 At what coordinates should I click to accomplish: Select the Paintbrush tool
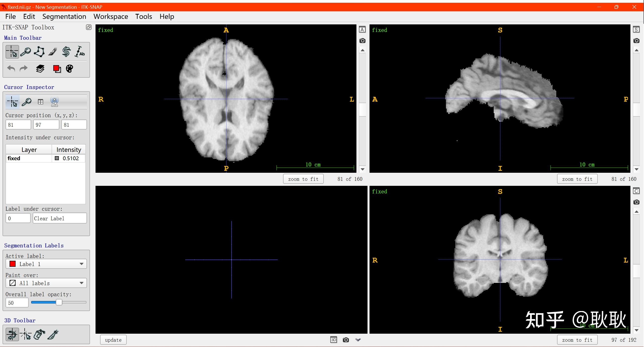(x=53, y=52)
